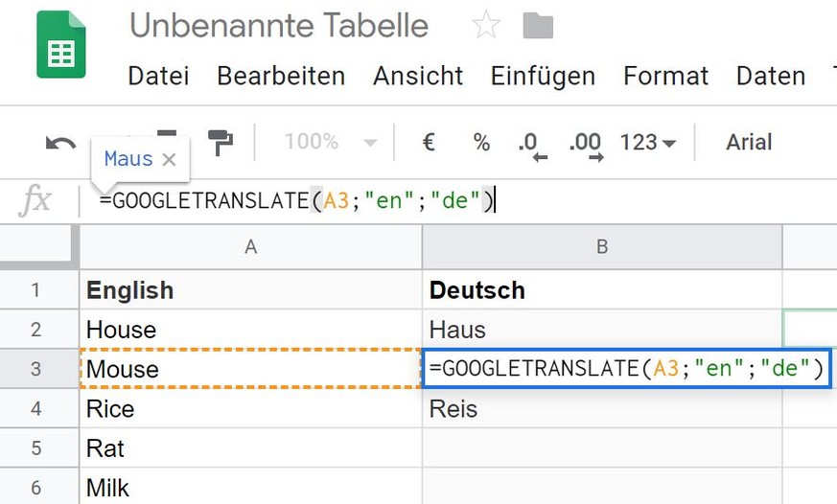Screen dimensions: 837x504
Task: Star the Unbenannte Tabelle document
Action: coord(486,26)
